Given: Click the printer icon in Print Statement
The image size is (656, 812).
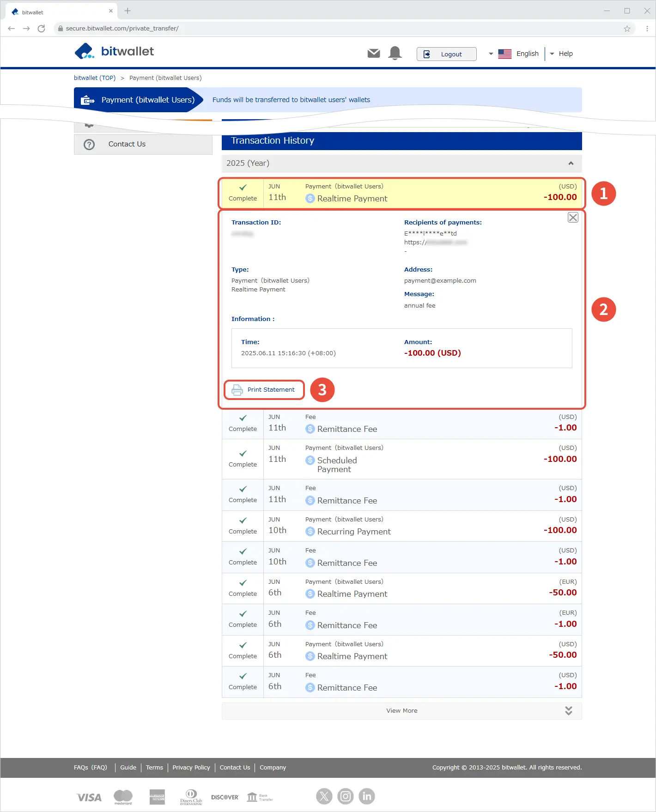Looking at the screenshot, I should (x=237, y=390).
